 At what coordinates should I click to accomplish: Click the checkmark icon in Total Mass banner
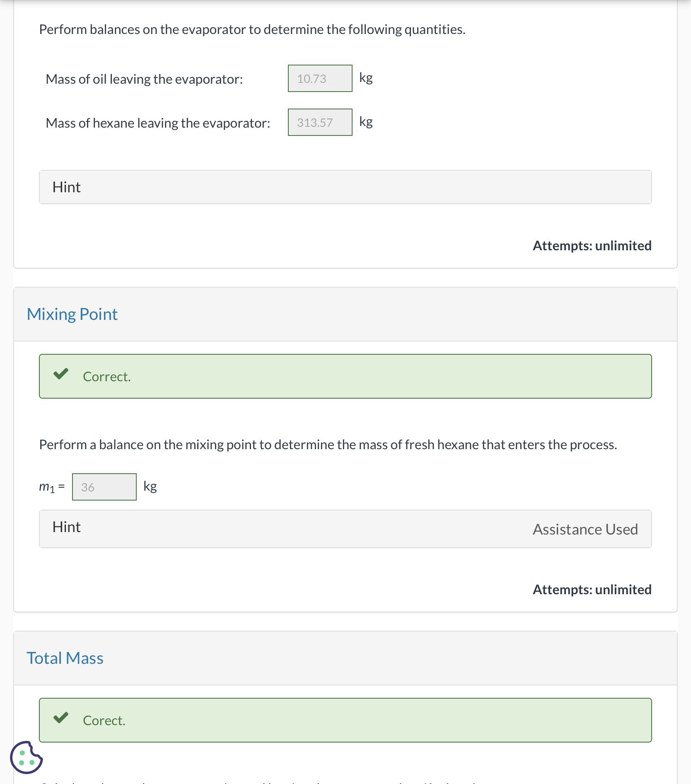tap(61, 718)
